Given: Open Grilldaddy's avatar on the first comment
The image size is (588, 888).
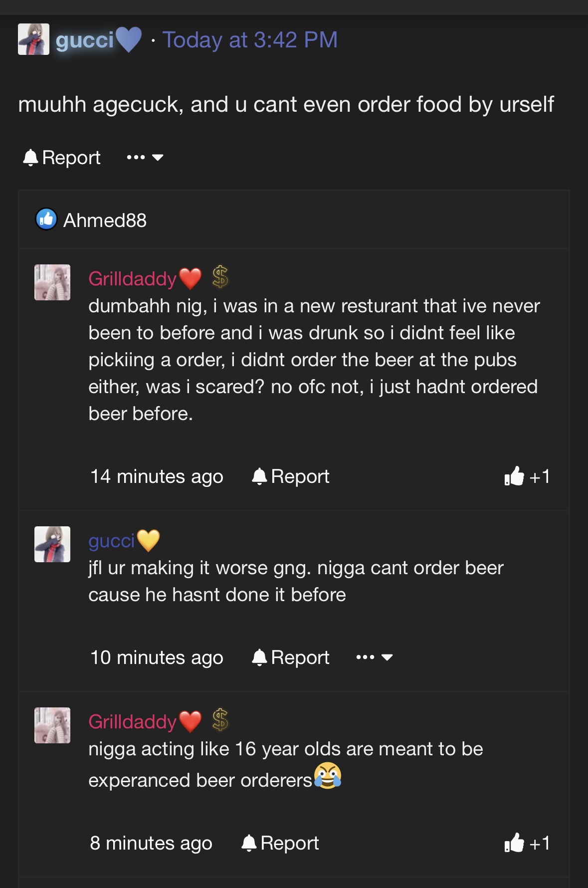Looking at the screenshot, I should point(52,282).
